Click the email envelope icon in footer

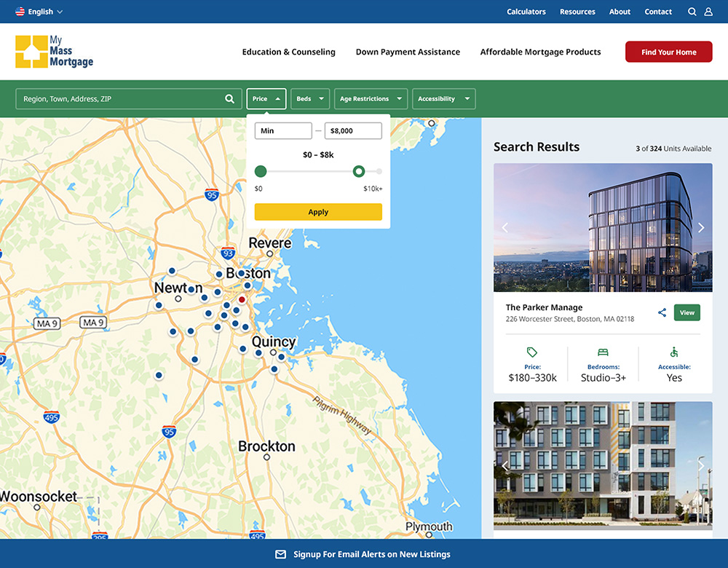[280, 554]
